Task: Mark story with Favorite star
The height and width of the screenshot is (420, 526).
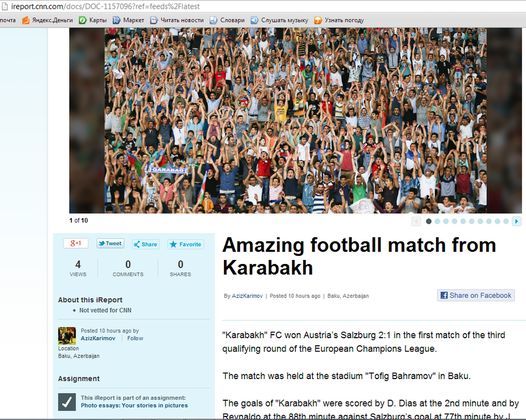Action: (x=185, y=244)
